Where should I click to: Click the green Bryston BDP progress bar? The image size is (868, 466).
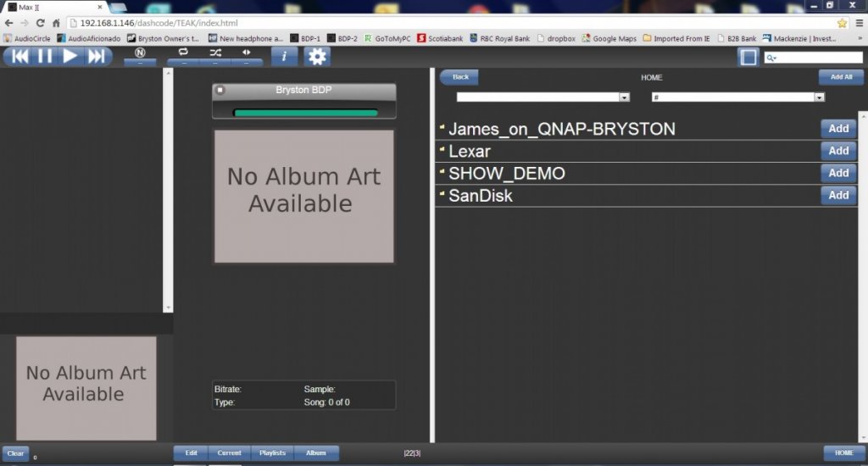coord(305,112)
